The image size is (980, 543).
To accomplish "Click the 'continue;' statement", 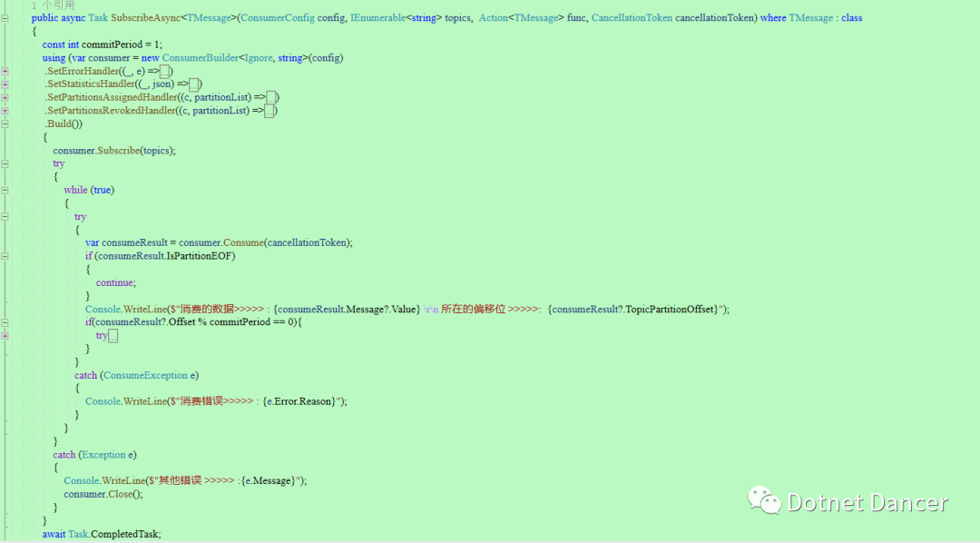I will coord(115,282).
